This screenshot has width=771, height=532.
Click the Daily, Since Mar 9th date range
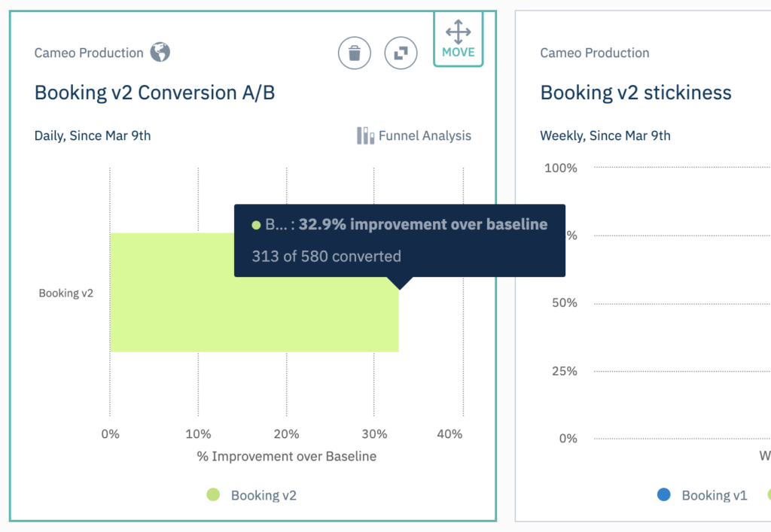tap(93, 136)
